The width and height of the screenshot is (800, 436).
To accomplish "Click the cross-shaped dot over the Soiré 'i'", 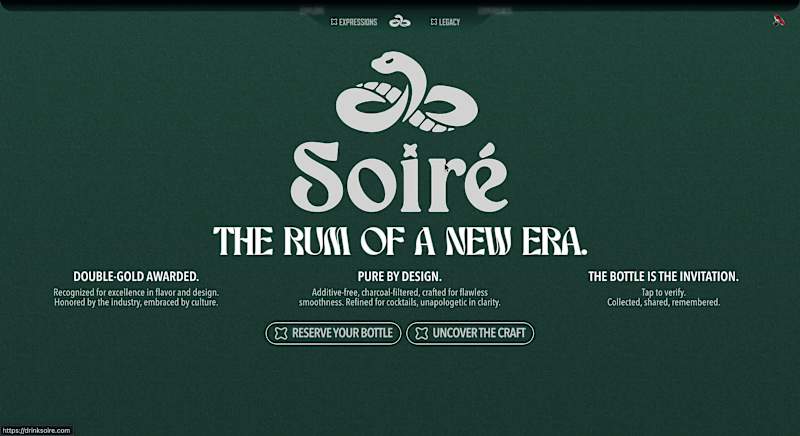I will point(410,150).
